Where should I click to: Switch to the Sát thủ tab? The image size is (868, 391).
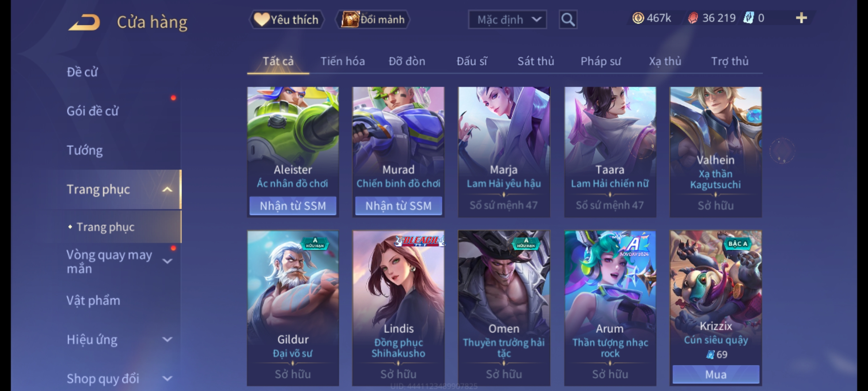[x=536, y=61]
